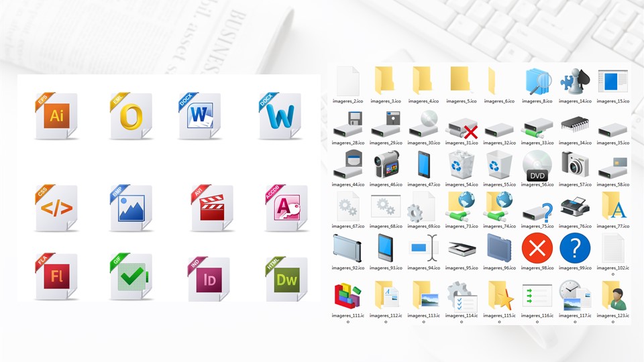Viewport: 644px width, 362px height.
Task: Click the ACCDB Access database icon
Action: coord(286,208)
